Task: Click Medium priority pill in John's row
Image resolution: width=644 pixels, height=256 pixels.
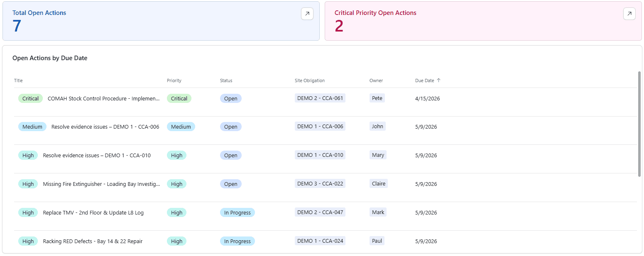Action: click(181, 127)
